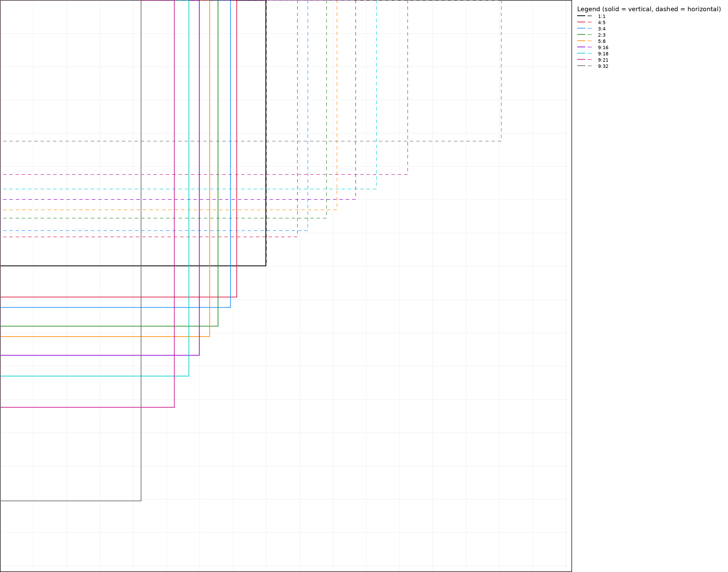Click the solid red line swatch in legend
728x572 pixels.
click(x=581, y=22)
